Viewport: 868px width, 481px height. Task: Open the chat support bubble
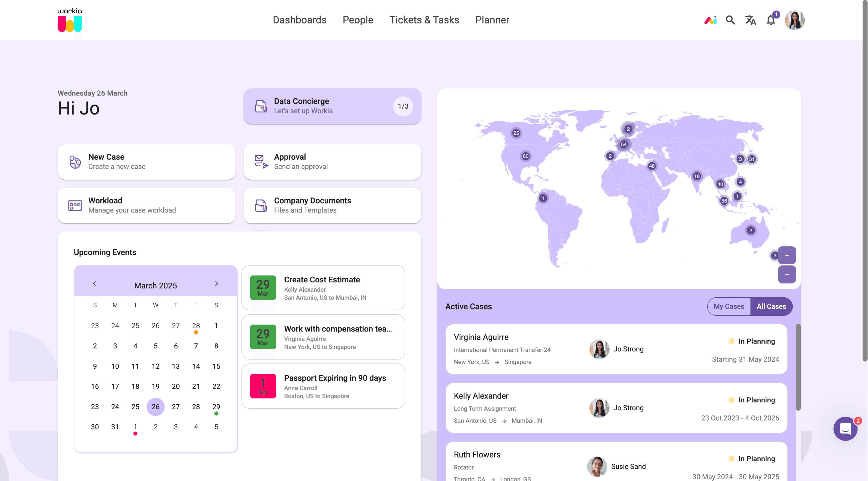[x=845, y=429]
